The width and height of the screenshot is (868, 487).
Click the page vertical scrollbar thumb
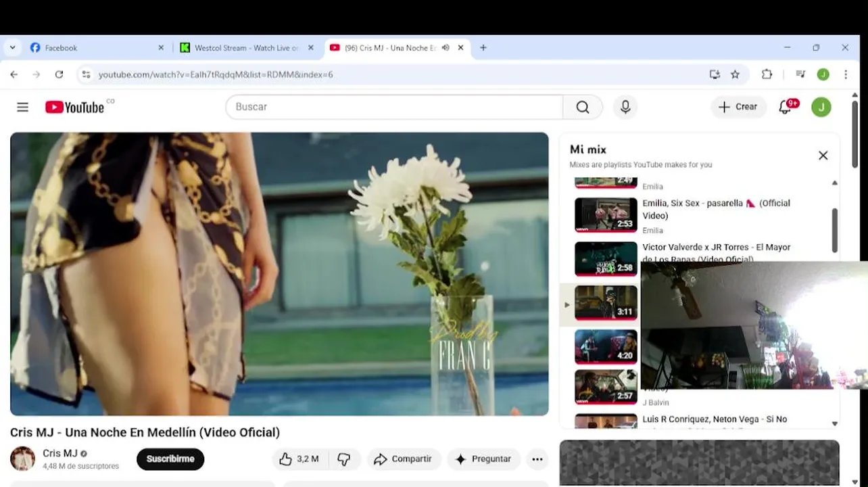pos(854,134)
